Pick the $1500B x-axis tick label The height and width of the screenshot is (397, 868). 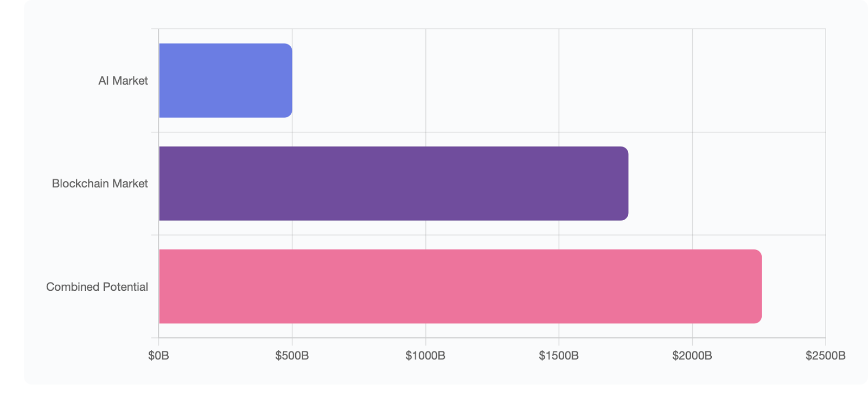559,356
